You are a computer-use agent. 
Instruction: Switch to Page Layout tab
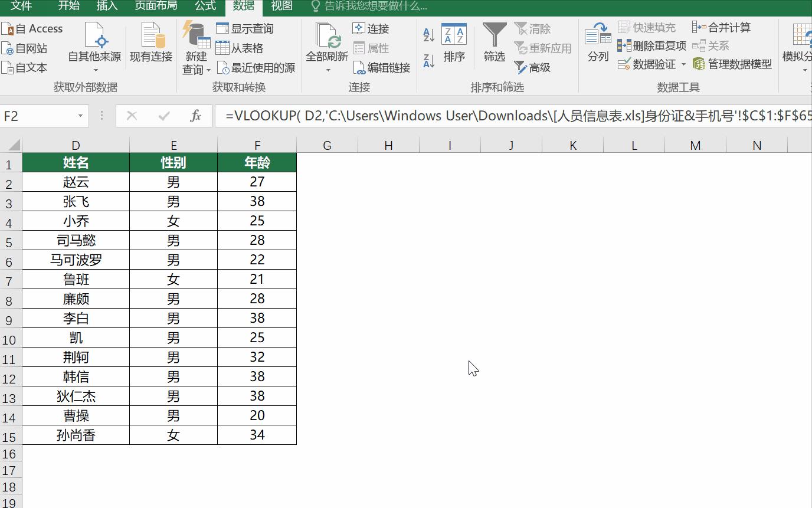[x=156, y=6]
